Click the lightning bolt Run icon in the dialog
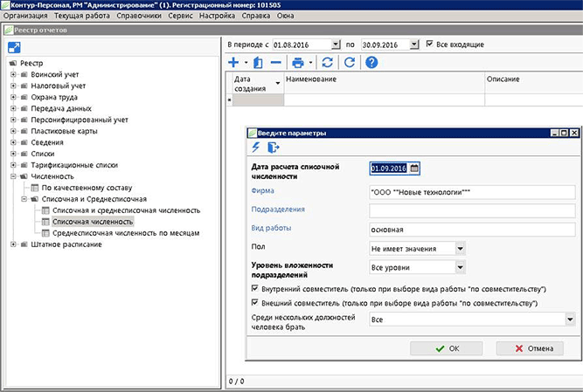The image size is (583, 392). (256, 148)
